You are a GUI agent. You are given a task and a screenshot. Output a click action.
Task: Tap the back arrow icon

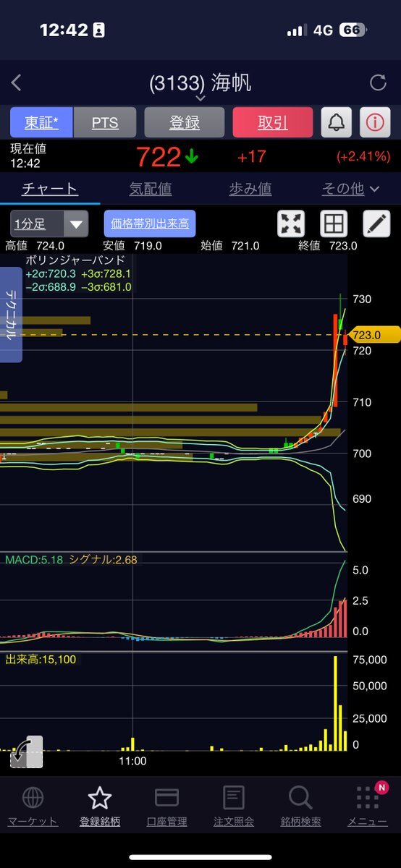pyautogui.click(x=17, y=82)
